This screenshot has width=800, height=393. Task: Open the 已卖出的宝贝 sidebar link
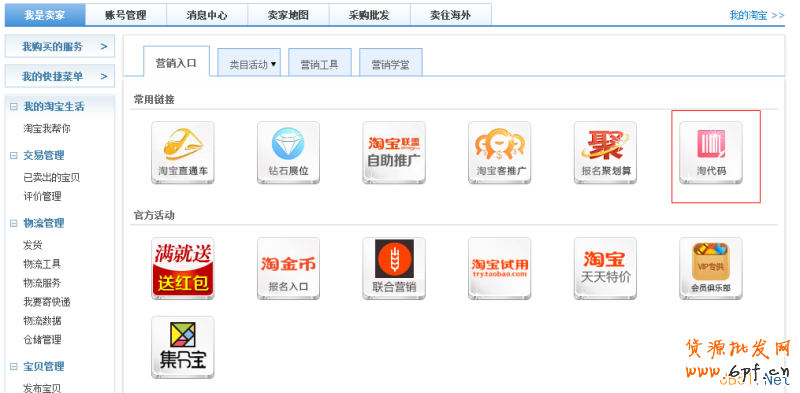click(52, 178)
